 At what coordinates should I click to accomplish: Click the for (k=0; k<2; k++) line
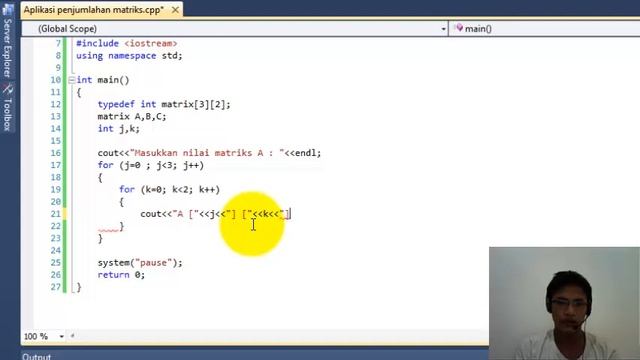[169, 189]
